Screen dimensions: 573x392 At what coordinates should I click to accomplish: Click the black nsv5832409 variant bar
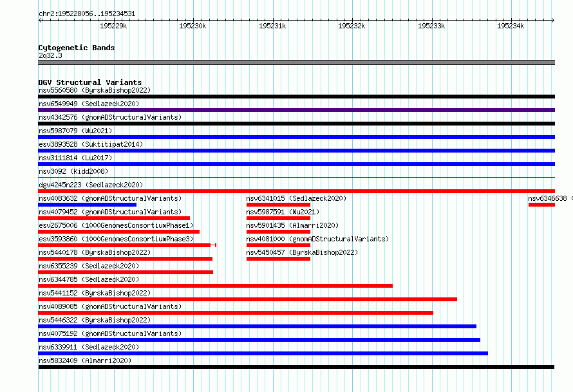pyautogui.click(x=296, y=367)
